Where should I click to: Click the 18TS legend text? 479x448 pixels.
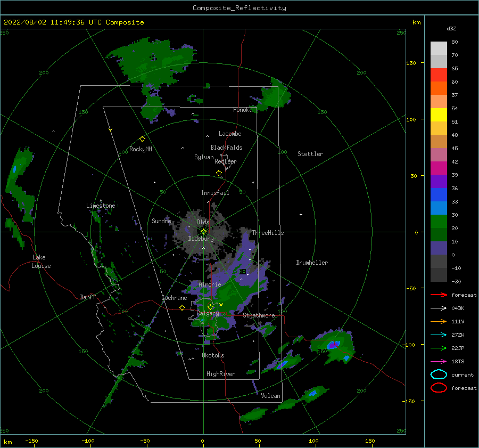(x=458, y=362)
